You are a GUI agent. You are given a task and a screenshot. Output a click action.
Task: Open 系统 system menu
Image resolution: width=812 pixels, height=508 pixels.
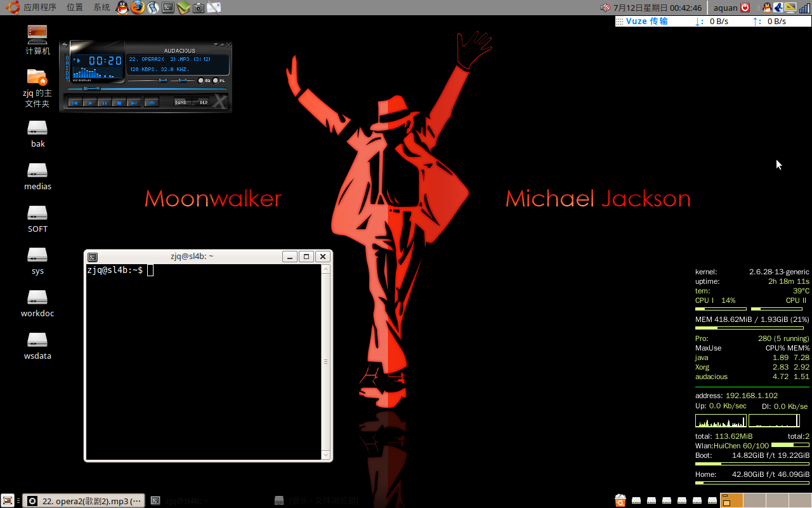(101, 8)
